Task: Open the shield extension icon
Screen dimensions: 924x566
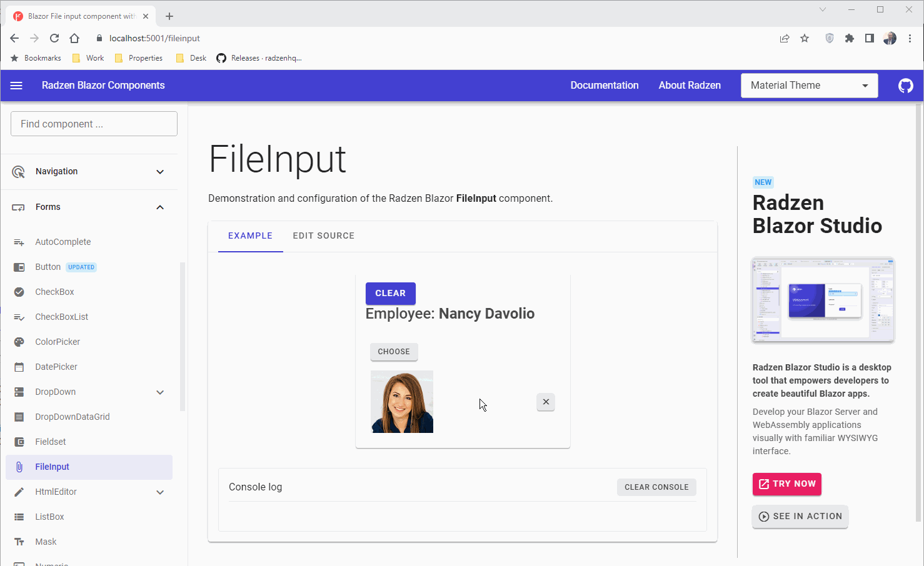Action: coord(830,38)
